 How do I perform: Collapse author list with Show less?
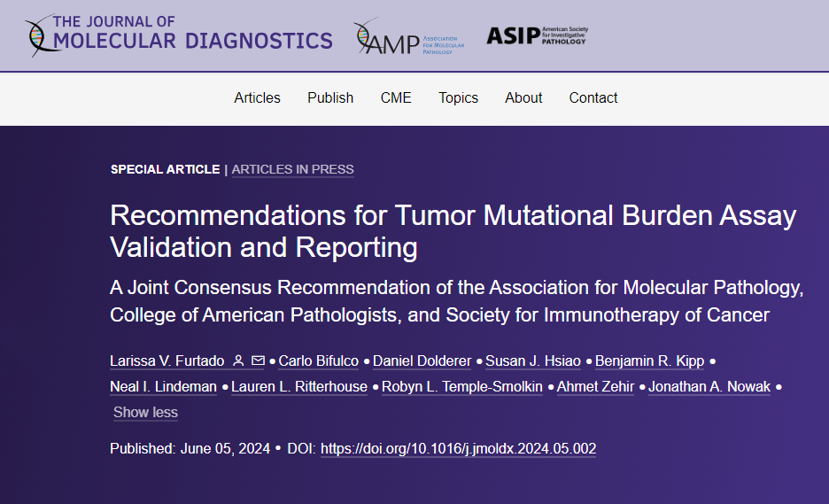point(145,413)
